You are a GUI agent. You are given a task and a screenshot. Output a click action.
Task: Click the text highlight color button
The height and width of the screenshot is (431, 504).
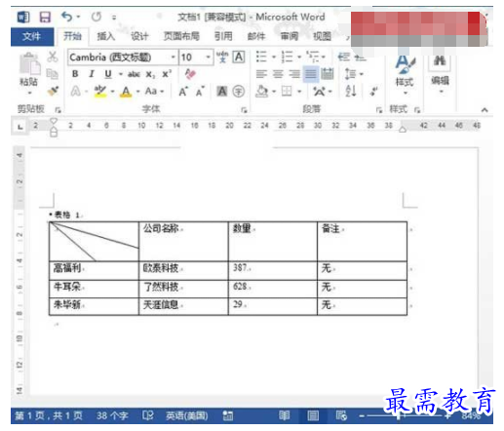[x=100, y=92]
